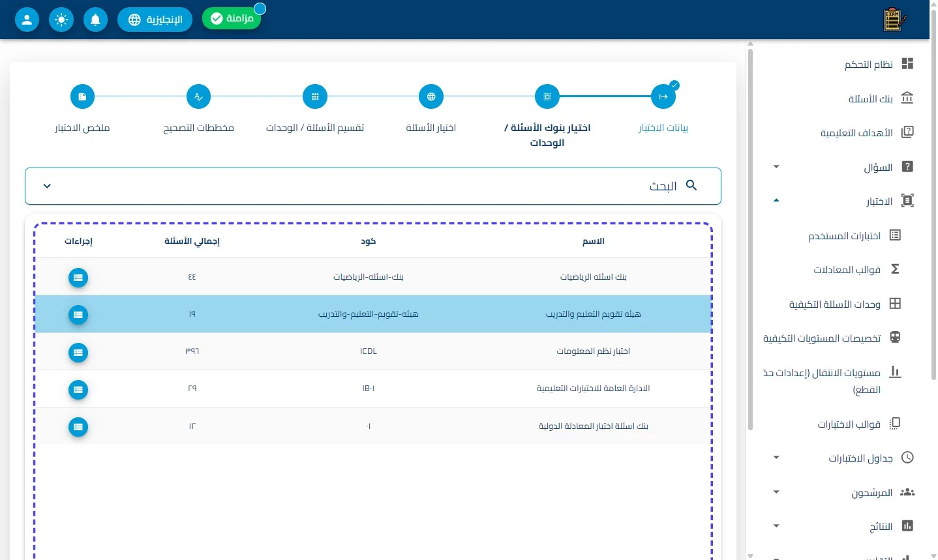The width and height of the screenshot is (938, 560).
Task: Click the مزامنة sync button
Action: [232, 18]
